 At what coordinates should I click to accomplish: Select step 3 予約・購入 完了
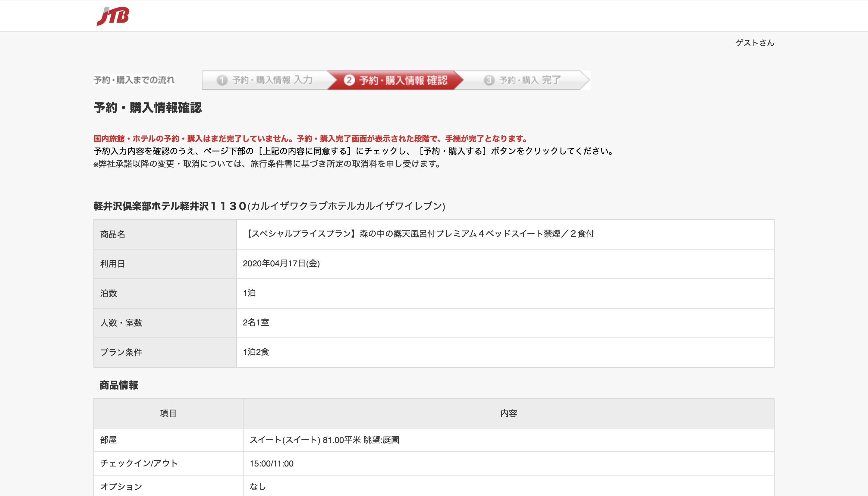click(x=522, y=80)
